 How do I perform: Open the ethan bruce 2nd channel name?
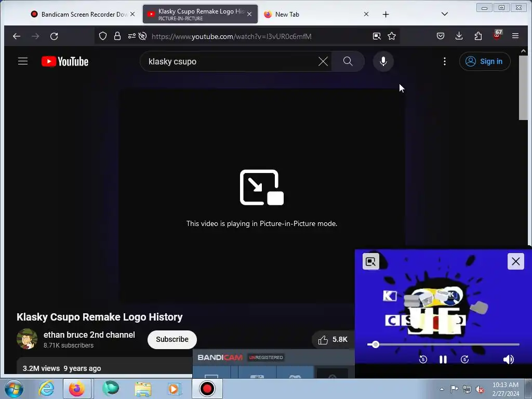coord(89,335)
